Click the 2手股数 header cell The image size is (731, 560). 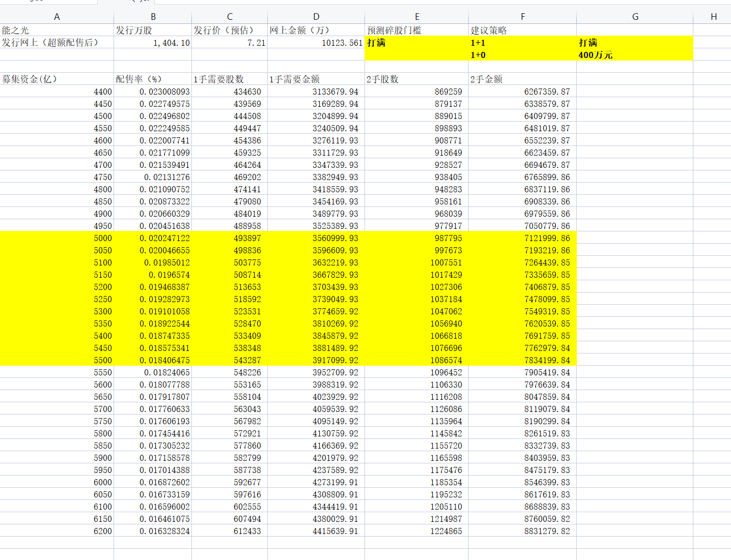(x=416, y=79)
